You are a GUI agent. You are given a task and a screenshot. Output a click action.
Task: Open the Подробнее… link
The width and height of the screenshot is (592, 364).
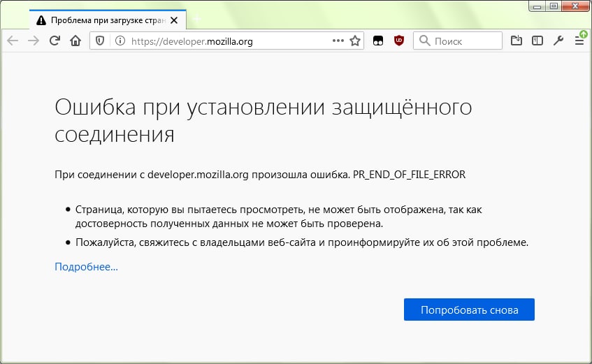coord(87,267)
